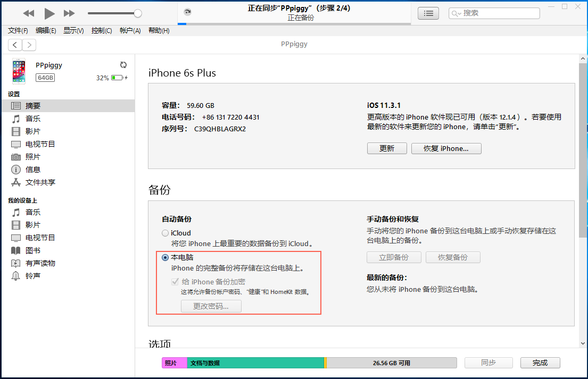Click the 26.56 GB 可用 free space segment

pos(392,363)
